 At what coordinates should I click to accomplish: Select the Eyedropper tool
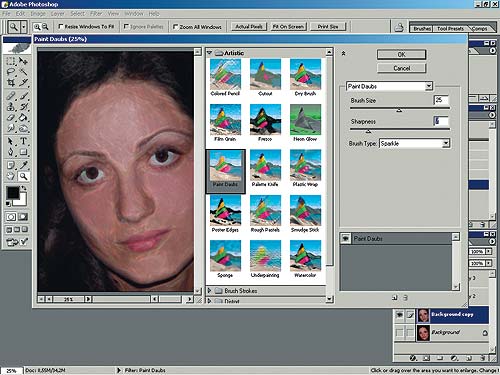[23, 165]
